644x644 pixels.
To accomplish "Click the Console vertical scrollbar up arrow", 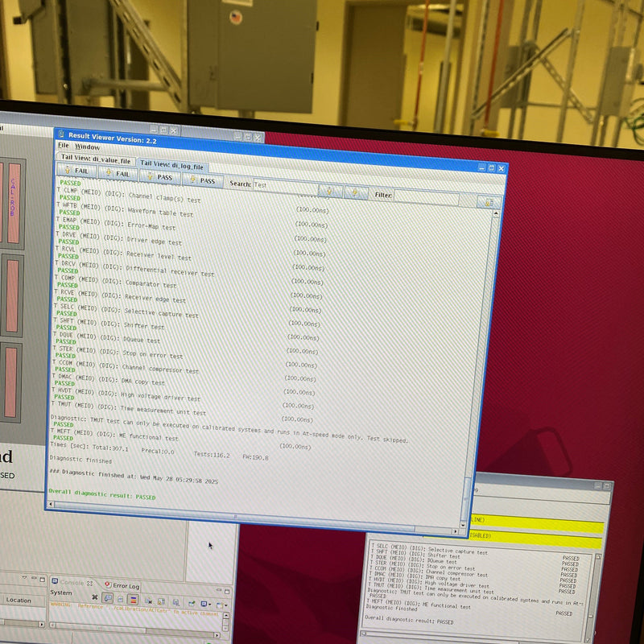I will pos(225,616).
